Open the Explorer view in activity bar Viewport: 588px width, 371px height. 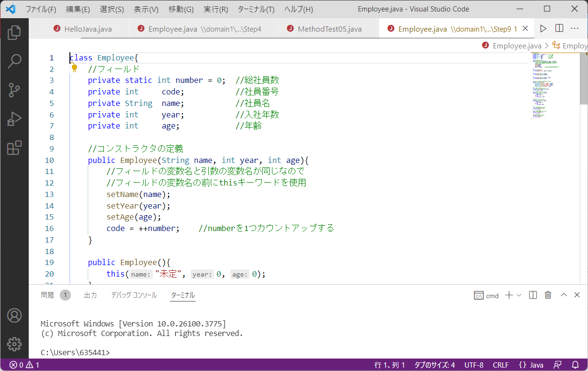14,32
